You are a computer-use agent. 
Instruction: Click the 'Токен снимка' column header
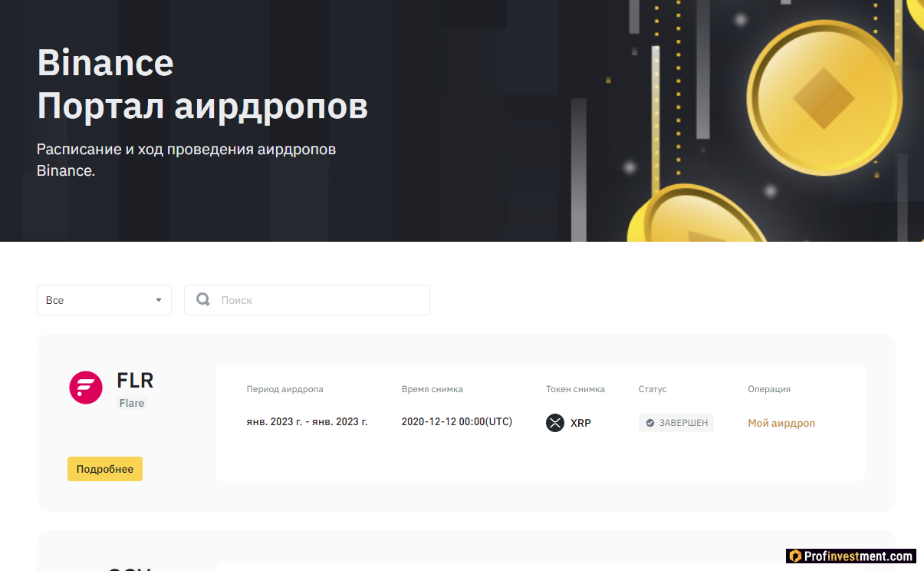coord(575,389)
